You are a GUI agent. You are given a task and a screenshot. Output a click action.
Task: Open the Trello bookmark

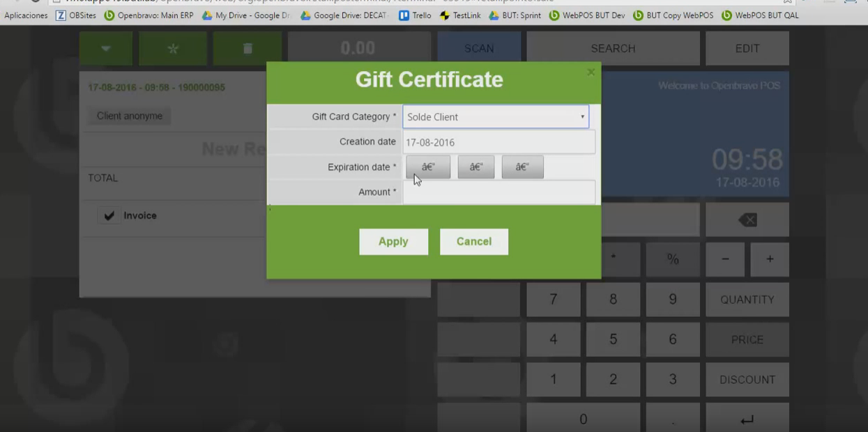[x=415, y=15]
